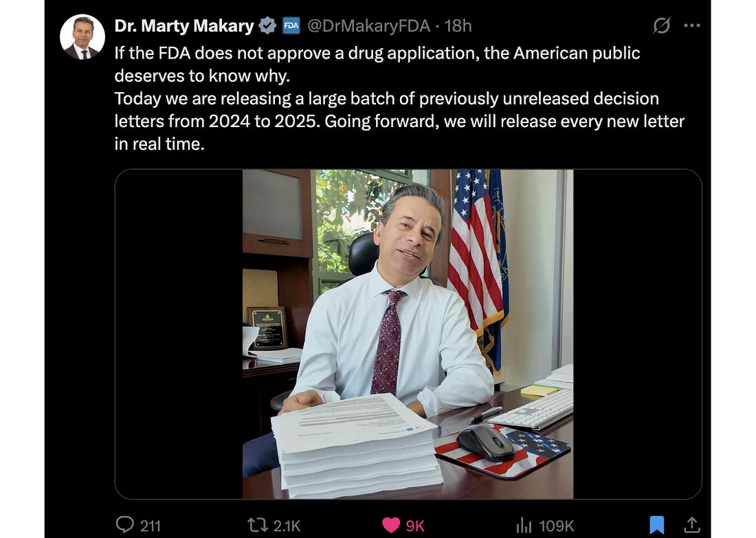Click the repost arrows icon
The width and height of the screenshot is (756, 538).
257,525
